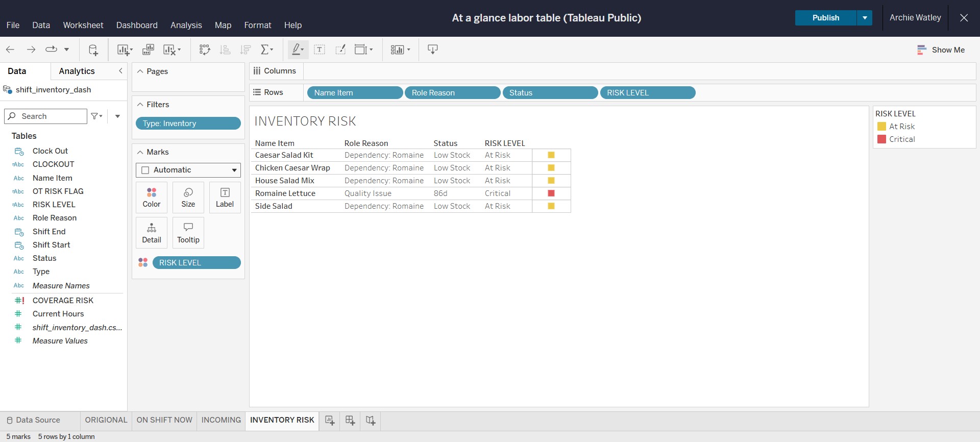The width and height of the screenshot is (980, 442).
Task: Open the Automatic mark type dropdown
Action: (188, 170)
